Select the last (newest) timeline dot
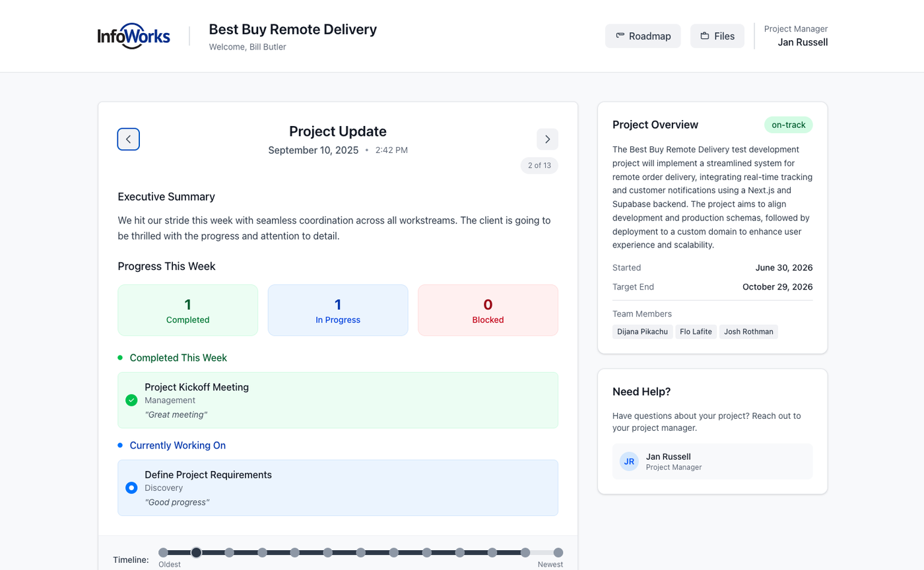924x570 pixels. [x=558, y=553]
